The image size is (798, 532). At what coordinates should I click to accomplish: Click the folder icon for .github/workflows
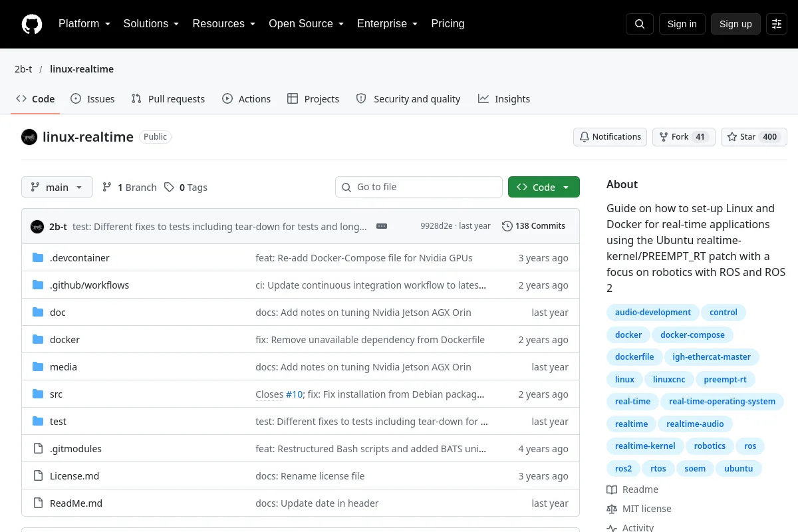click(38, 285)
